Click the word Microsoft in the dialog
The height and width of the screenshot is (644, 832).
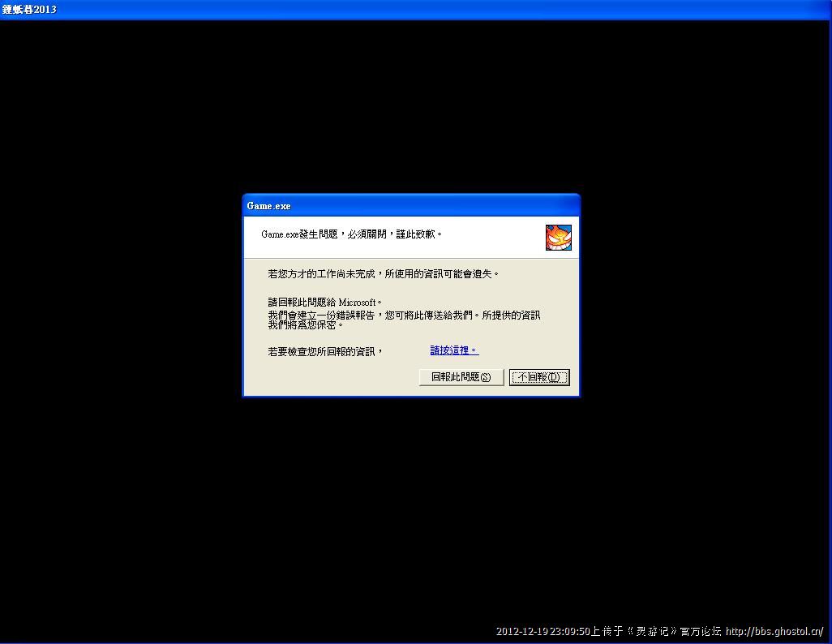click(x=357, y=303)
